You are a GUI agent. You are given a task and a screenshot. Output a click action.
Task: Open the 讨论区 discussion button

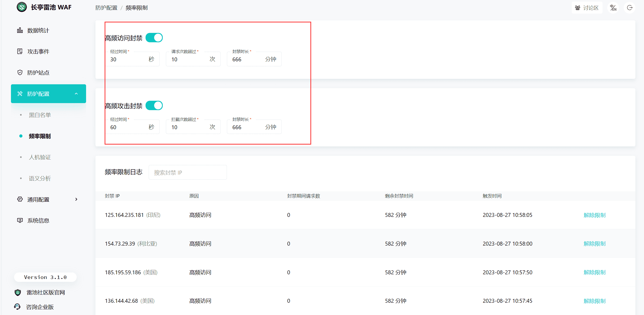587,8
